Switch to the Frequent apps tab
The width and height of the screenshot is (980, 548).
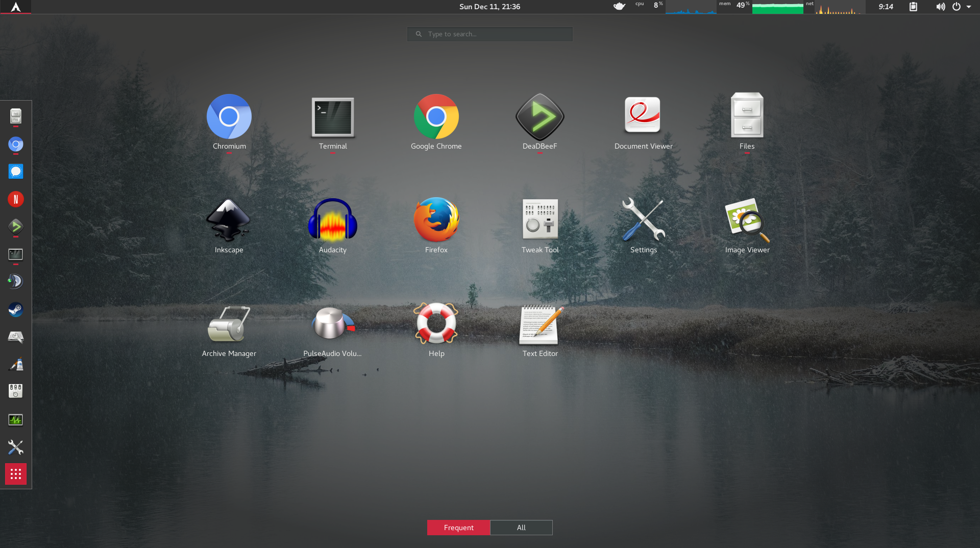(458, 528)
